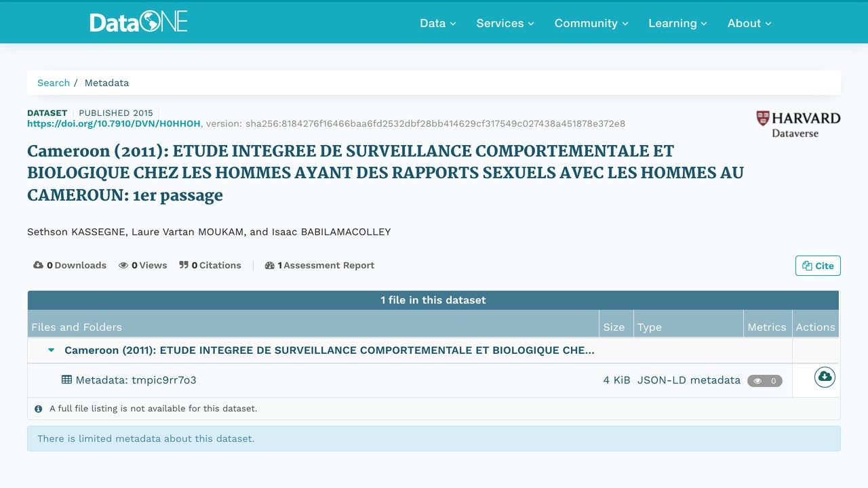Go to Search in the breadcrumb
Screen dimensions: 868x488
pyautogui.click(x=54, y=83)
